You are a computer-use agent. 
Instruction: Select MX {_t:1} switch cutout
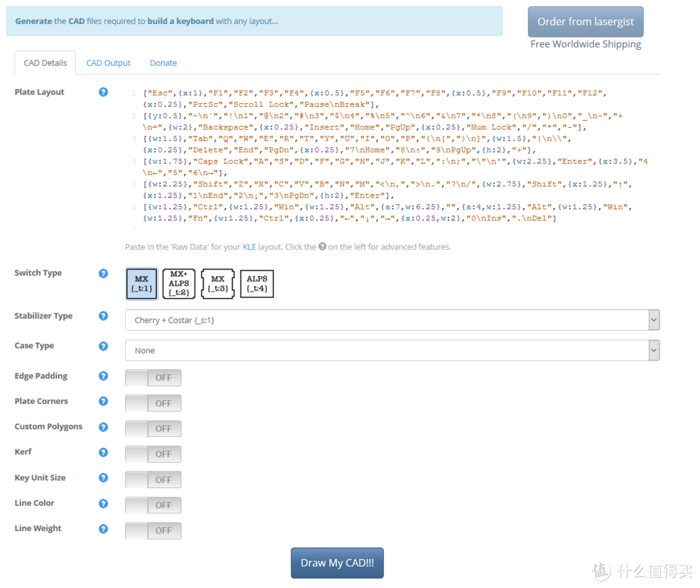141,283
